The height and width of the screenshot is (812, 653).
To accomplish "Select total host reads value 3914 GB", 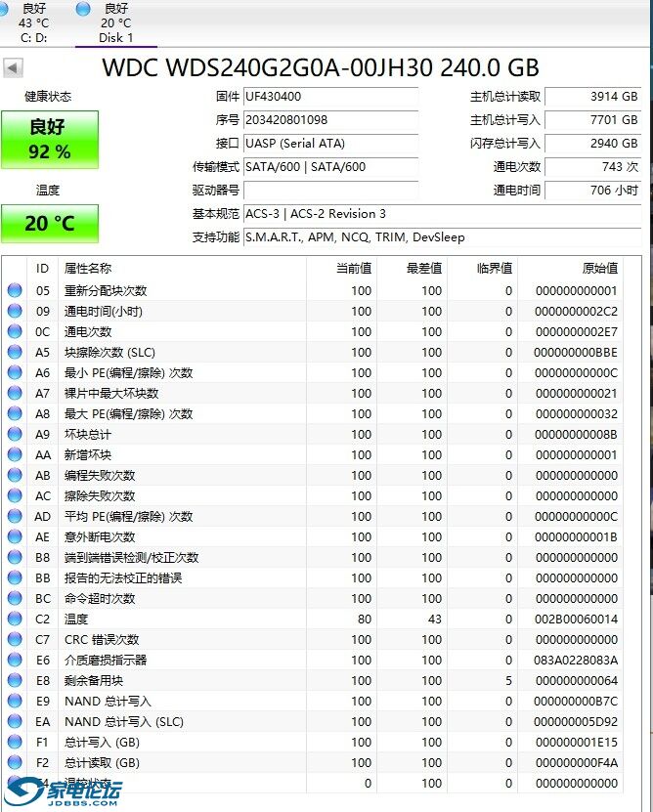I will pos(593,97).
